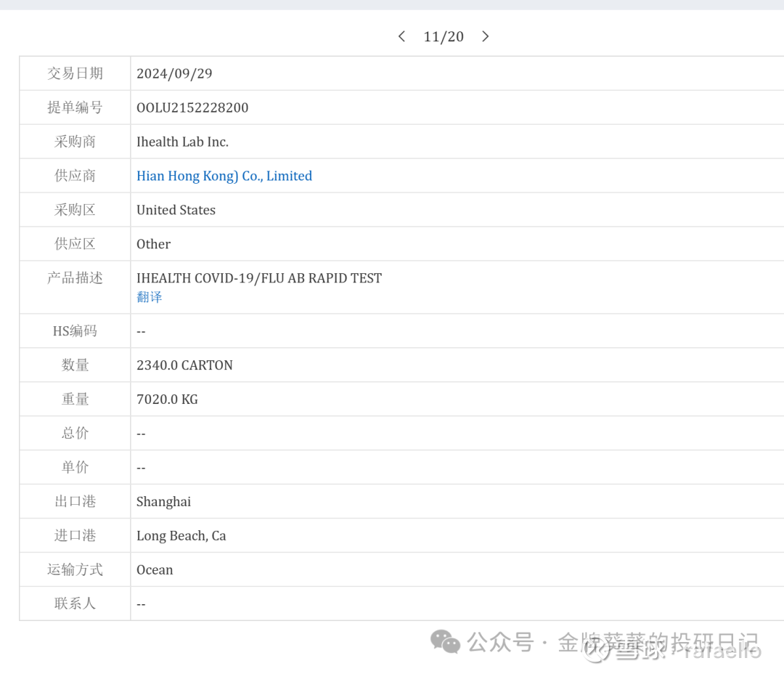The width and height of the screenshot is (784, 674).
Task: Click the 供应商 row label
Action: [x=75, y=176]
